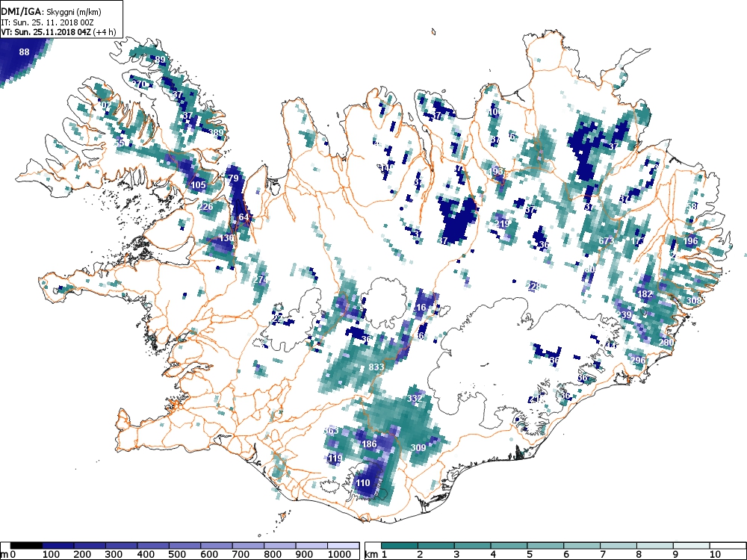Click the 64 visibility label

(244, 217)
